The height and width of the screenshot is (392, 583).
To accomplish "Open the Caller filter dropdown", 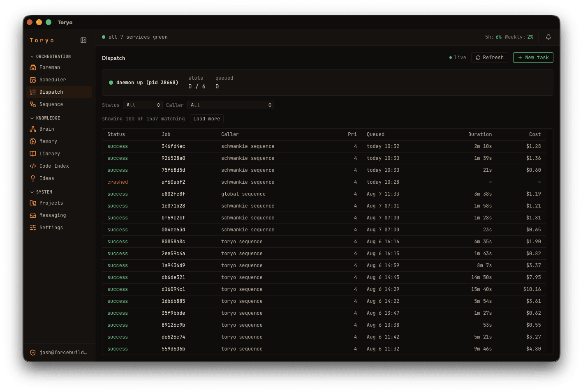I will pyautogui.click(x=231, y=105).
